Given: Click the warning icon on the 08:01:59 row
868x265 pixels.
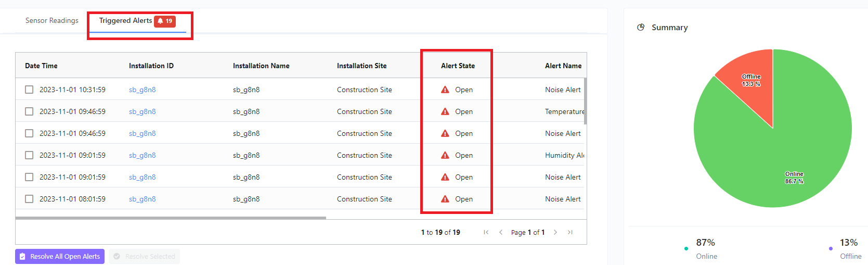Looking at the screenshot, I should 445,199.
